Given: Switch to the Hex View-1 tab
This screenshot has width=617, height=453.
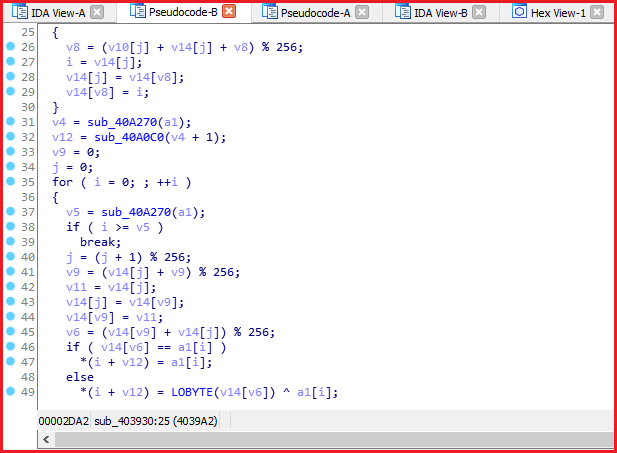Looking at the screenshot, I should tap(558, 13).
